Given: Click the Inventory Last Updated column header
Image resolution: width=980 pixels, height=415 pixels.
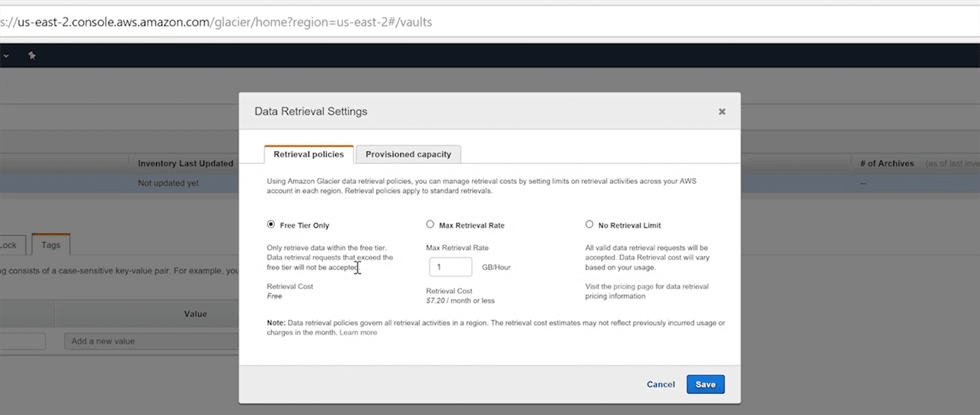Looking at the screenshot, I should (x=185, y=163).
